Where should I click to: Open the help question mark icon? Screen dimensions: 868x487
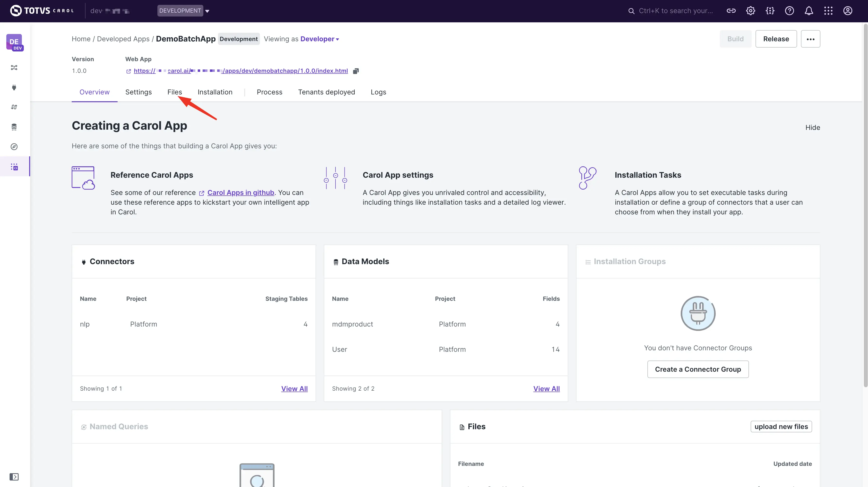(x=790, y=11)
